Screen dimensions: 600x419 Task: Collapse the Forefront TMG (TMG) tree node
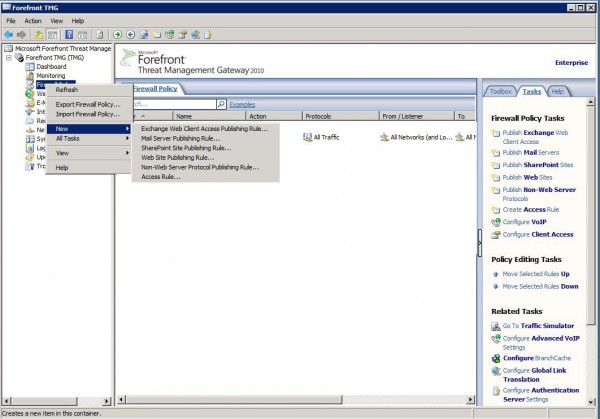click(x=7, y=57)
